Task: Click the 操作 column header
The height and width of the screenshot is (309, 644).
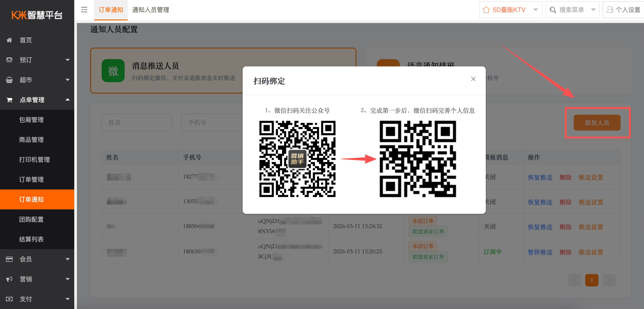Action: tap(534, 157)
